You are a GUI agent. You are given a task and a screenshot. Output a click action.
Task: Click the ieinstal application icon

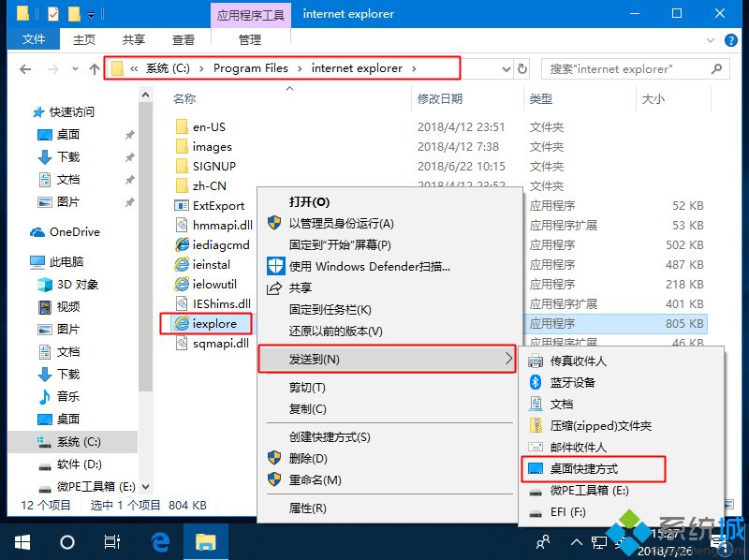(x=182, y=264)
